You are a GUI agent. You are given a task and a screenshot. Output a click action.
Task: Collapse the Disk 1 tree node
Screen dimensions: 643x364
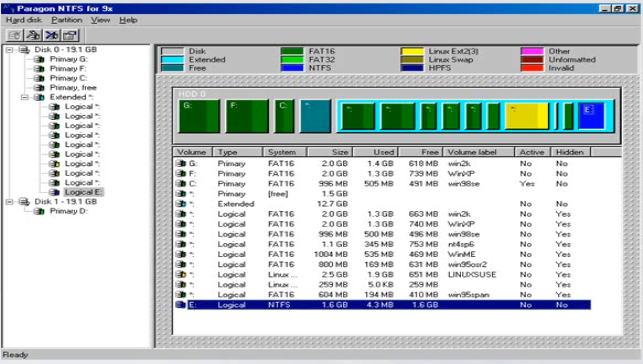[9, 202]
